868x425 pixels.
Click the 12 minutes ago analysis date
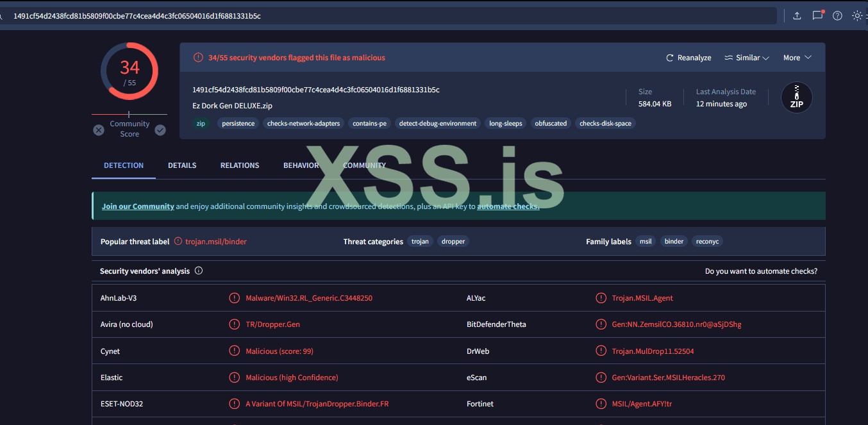coord(721,104)
